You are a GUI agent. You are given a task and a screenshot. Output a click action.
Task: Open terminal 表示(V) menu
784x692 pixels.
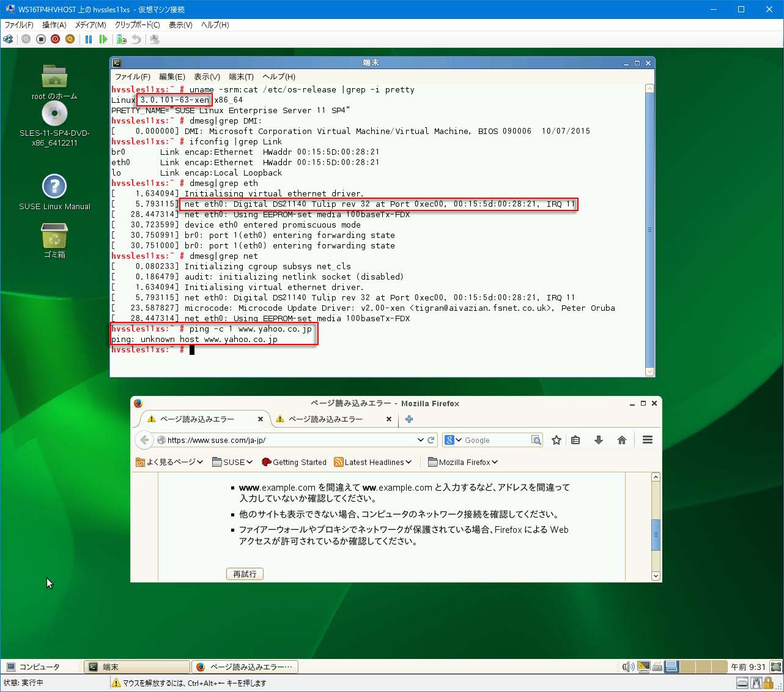[x=207, y=76]
